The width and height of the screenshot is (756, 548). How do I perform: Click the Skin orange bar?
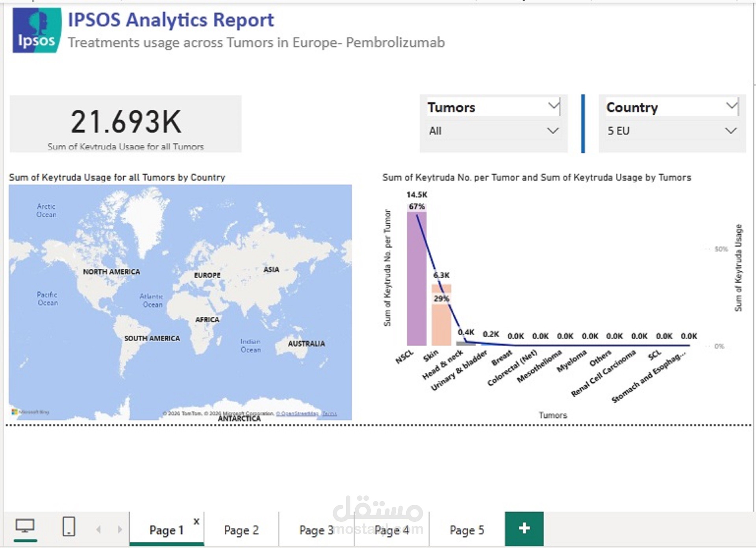(441, 315)
